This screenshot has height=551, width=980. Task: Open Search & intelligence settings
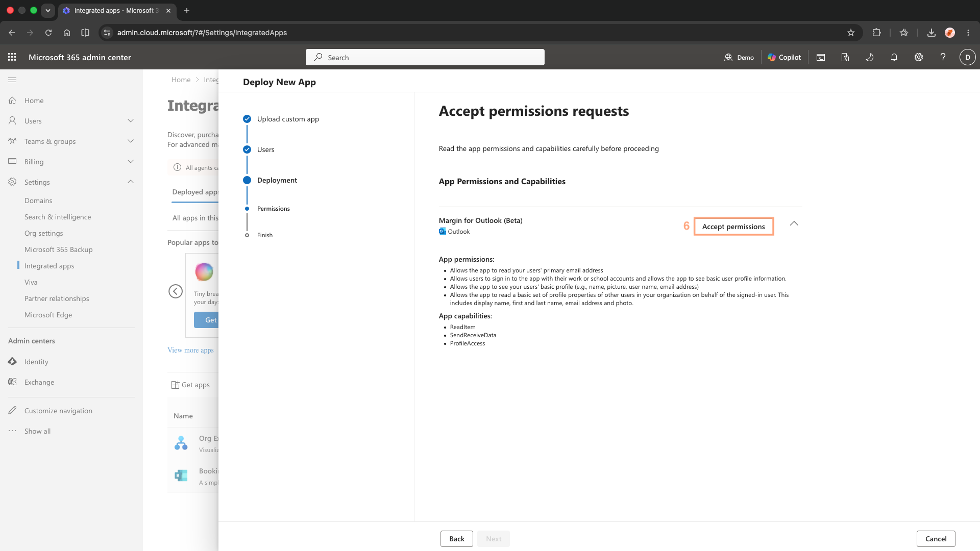coord(58,217)
